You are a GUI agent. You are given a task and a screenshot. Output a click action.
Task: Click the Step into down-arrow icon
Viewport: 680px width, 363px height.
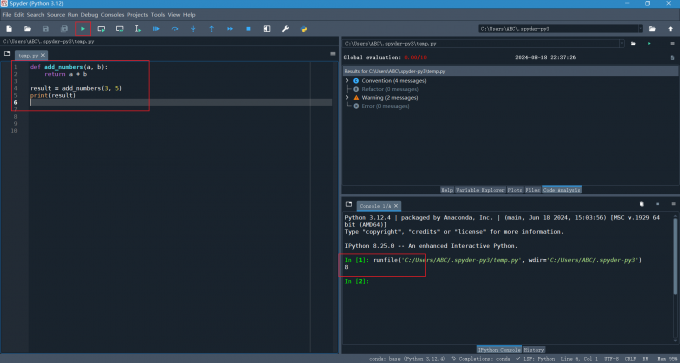click(x=193, y=29)
